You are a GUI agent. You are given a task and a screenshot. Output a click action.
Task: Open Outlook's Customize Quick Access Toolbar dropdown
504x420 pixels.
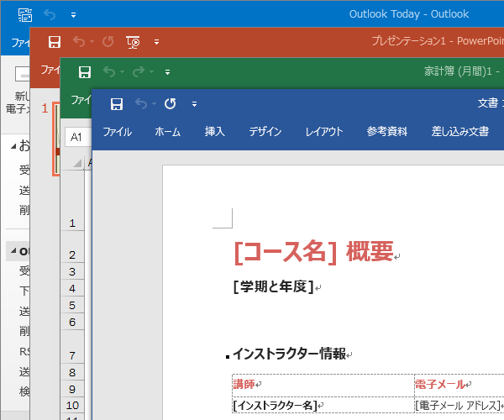[x=73, y=15]
